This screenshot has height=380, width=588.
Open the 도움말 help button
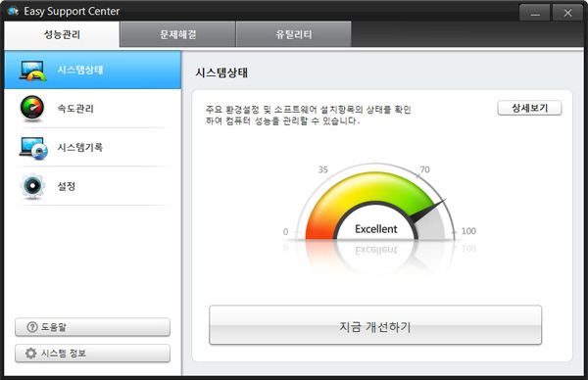click(x=93, y=327)
